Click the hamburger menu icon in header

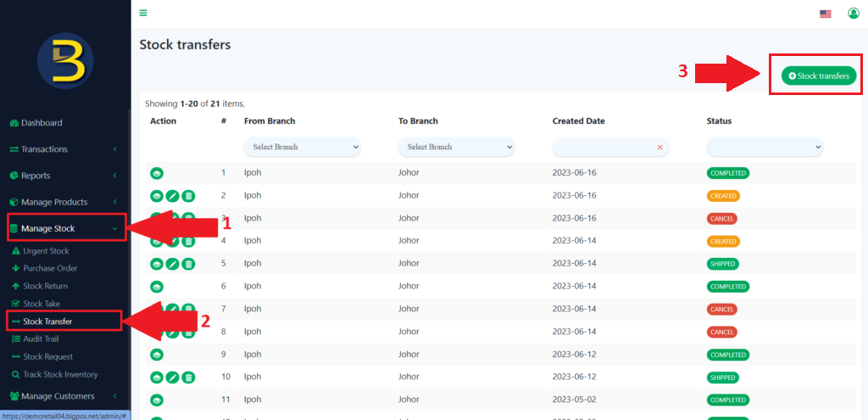pos(143,13)
